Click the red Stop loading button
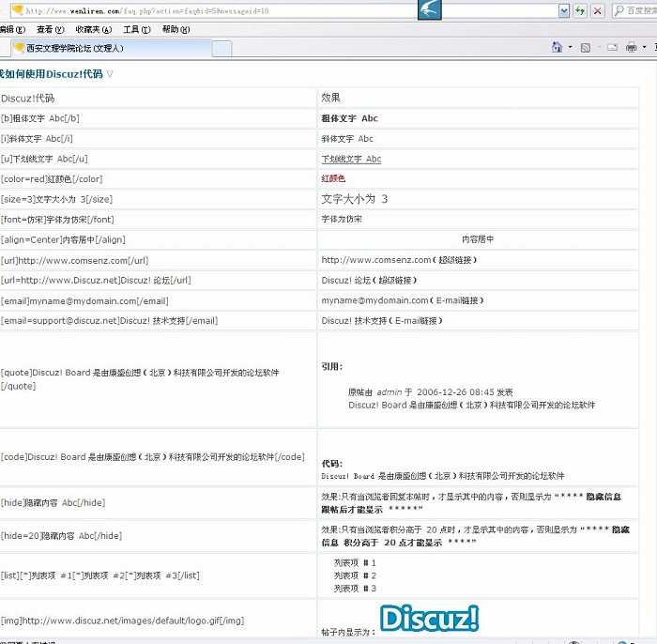The image size is (657, 644). pyautogui.click(x=598, y=11)
